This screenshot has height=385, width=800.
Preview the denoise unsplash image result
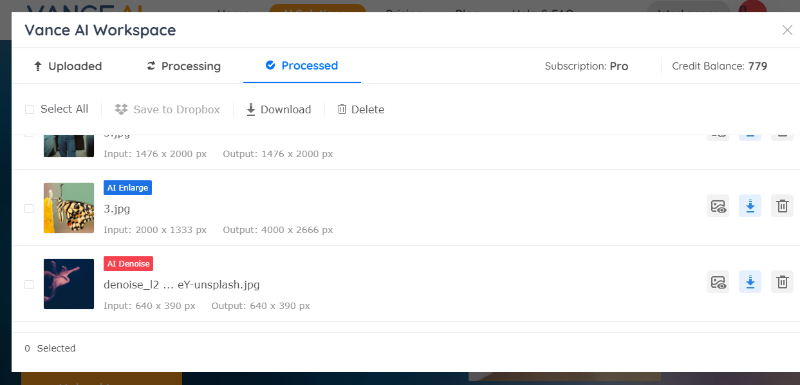point(718,282)
